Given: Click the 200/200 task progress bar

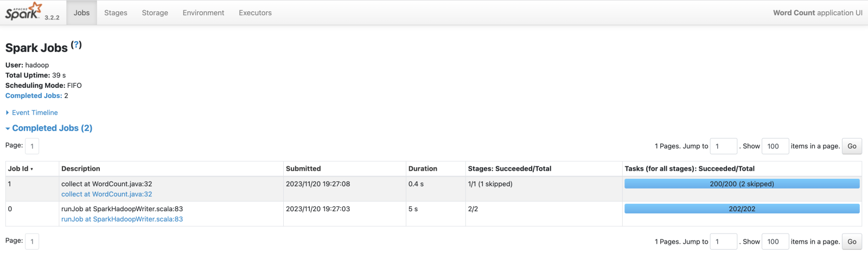Looking at the screenshot, I should [x=742, y=184].
